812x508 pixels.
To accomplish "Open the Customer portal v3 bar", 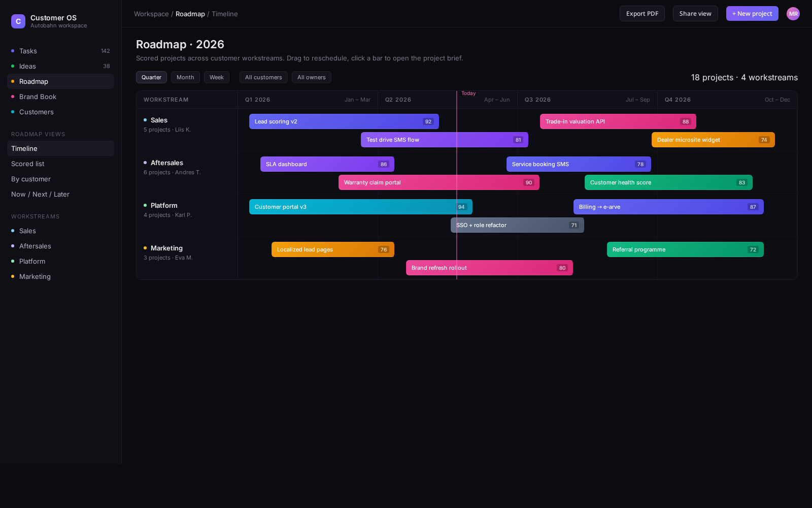I will [x=361, y=207].
